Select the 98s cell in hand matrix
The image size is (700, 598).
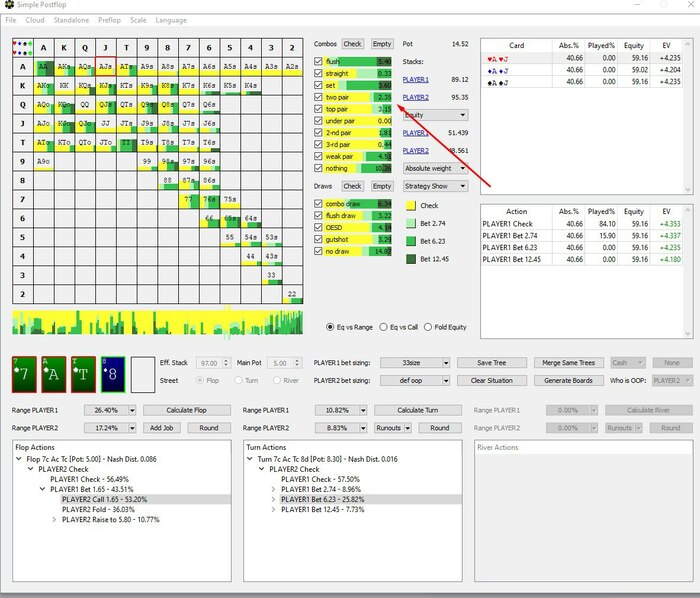168,162
